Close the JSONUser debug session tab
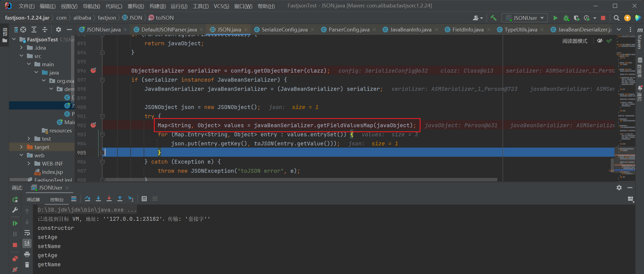 click(x=67, y=188)
